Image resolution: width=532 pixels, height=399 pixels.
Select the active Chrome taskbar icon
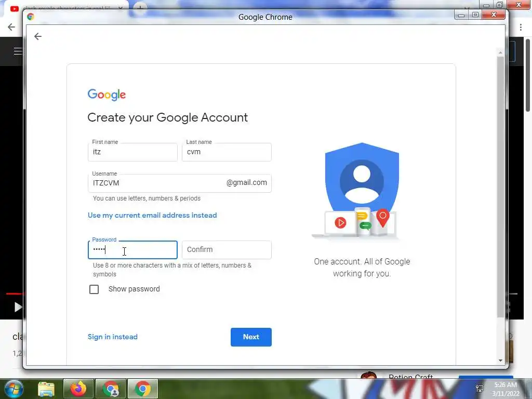pyautogui.click(x=143, y=389)
